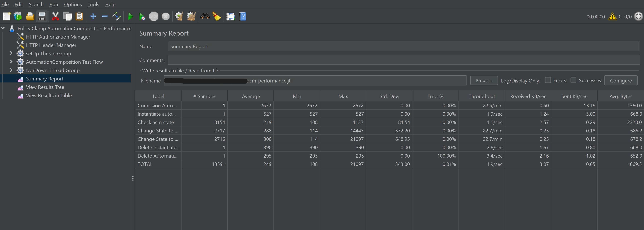Click the Help question mark icon
This screenshot has width=644, height=230.
(x=243, y=16)
